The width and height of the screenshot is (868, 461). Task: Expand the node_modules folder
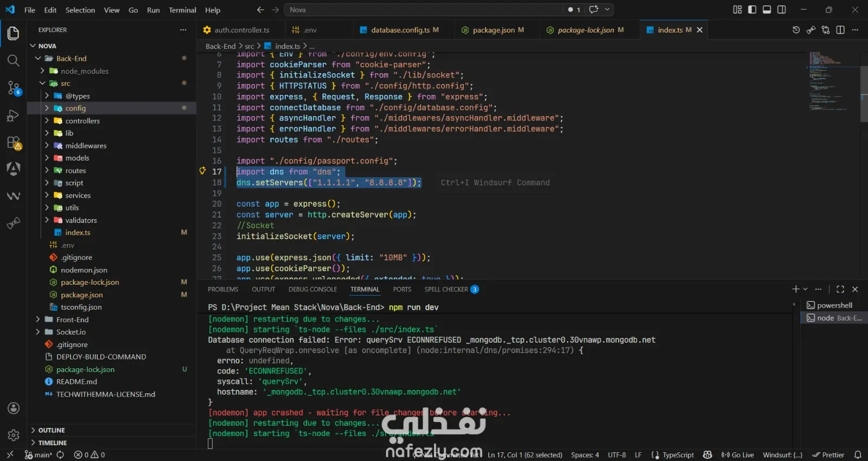point(42,71)
